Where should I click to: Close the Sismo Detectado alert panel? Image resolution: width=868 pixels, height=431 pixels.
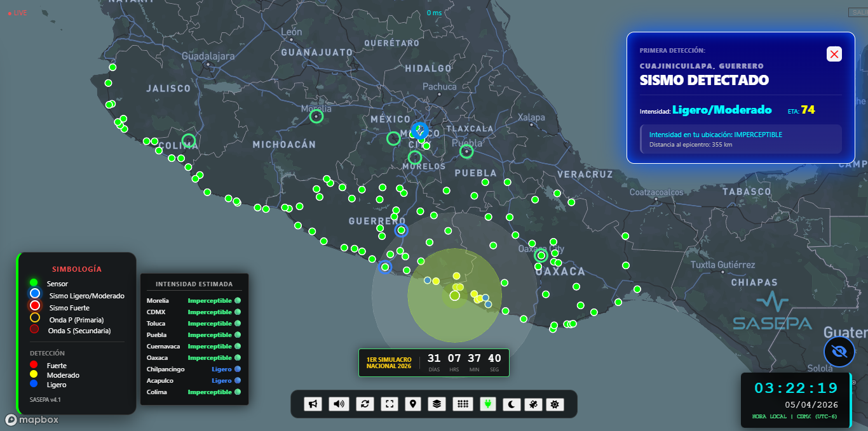[x=834, y=54]
